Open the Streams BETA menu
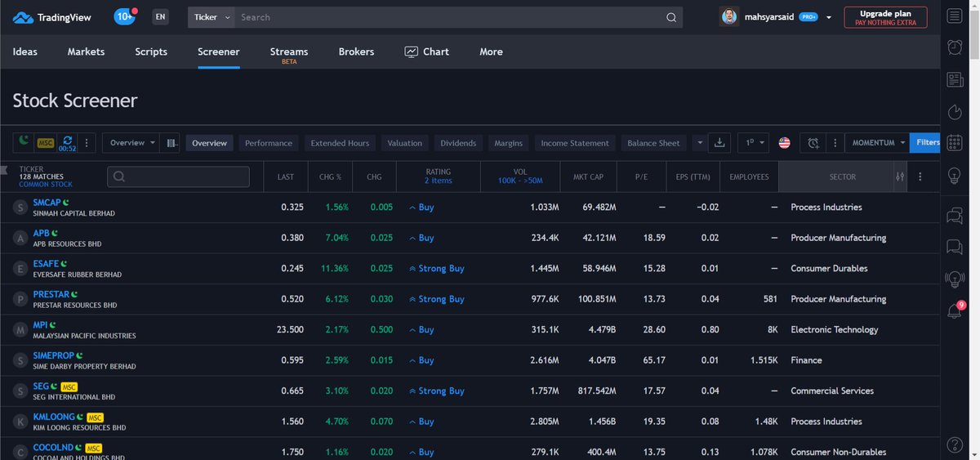This screenshot has width=980, height=460. coord(289,54)
